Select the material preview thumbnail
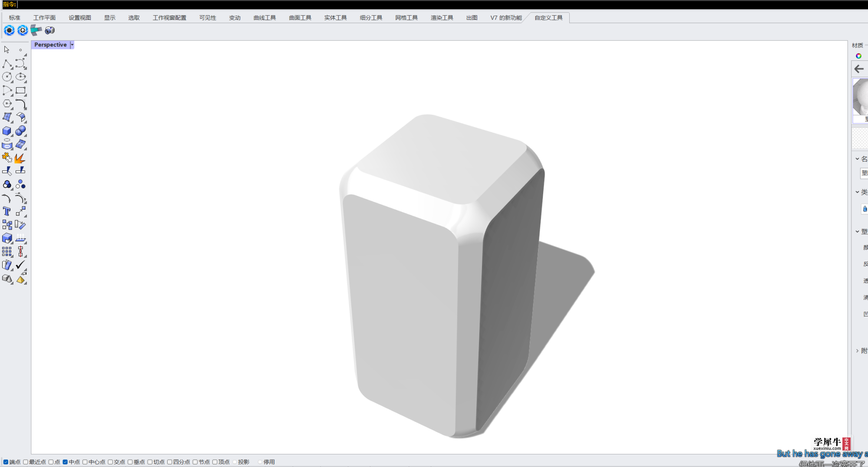The image size is (868, 467). [861, 100]
